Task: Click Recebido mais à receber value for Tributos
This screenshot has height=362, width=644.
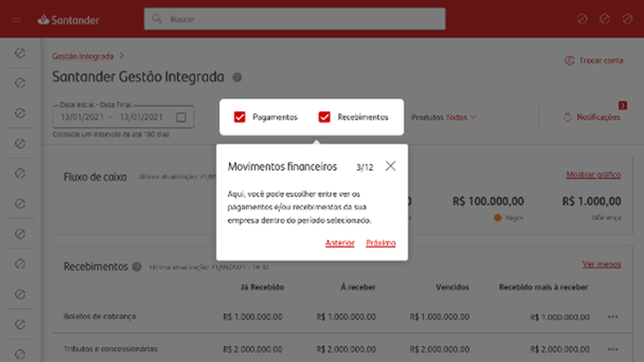Action: click(x=560, y=349)
